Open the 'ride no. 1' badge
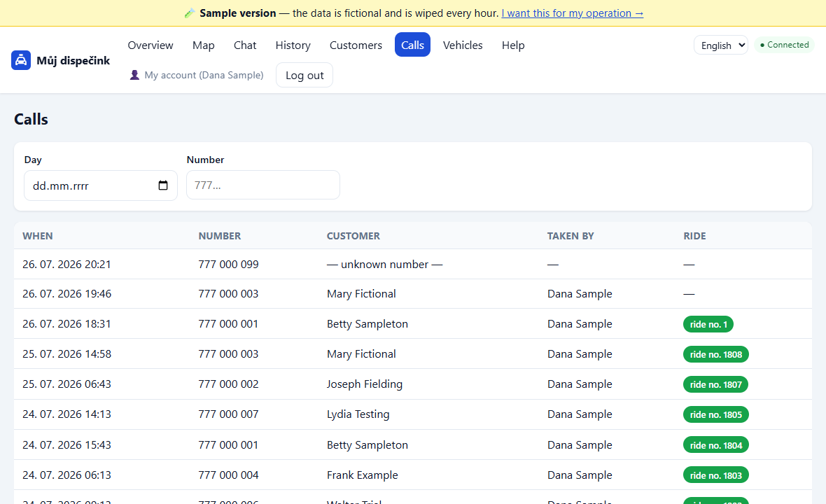 click(x=708, y=324)
